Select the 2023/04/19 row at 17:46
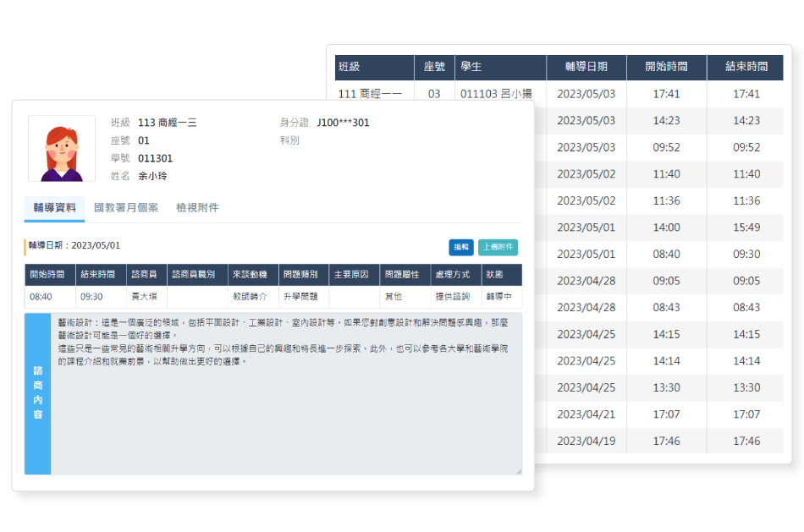Viewport: 804px width, 532px height. coord(659,441)
